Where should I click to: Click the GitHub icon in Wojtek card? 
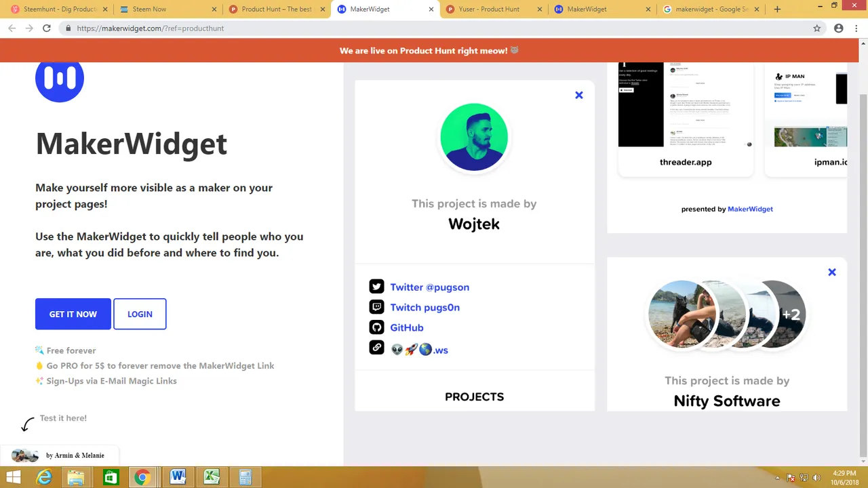click(x=376, y=327)
